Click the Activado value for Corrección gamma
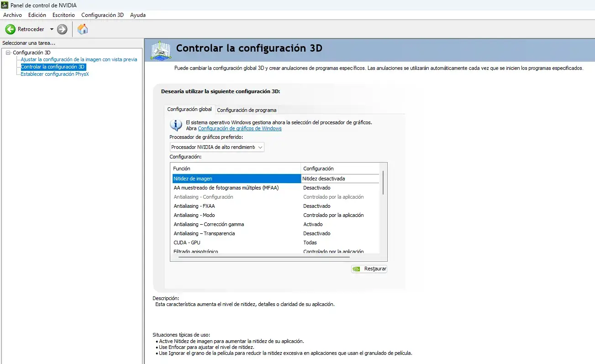 313,224
